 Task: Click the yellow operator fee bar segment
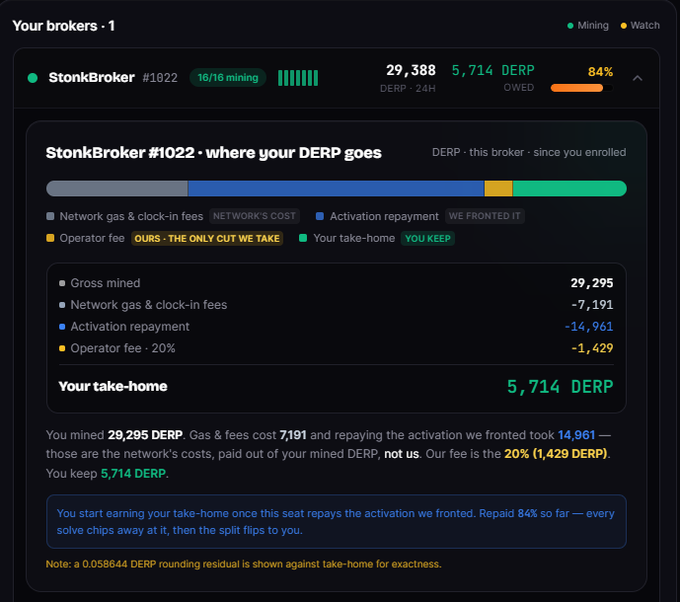pos(498,189)
